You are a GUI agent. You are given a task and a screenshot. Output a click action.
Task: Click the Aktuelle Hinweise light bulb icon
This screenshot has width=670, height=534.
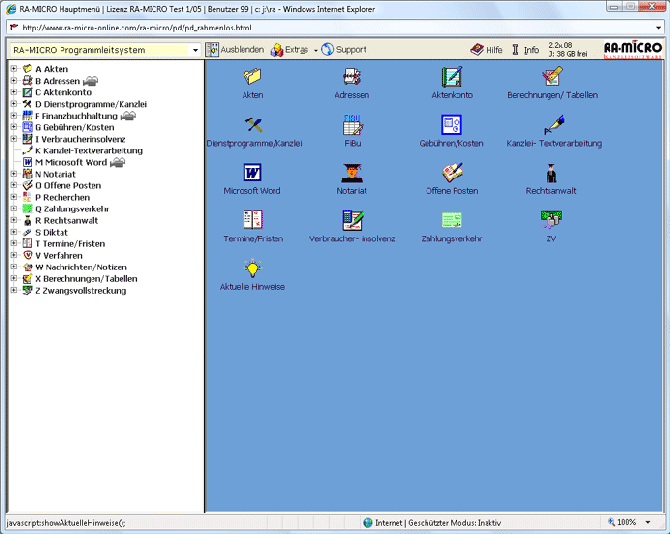pos(252,269)
